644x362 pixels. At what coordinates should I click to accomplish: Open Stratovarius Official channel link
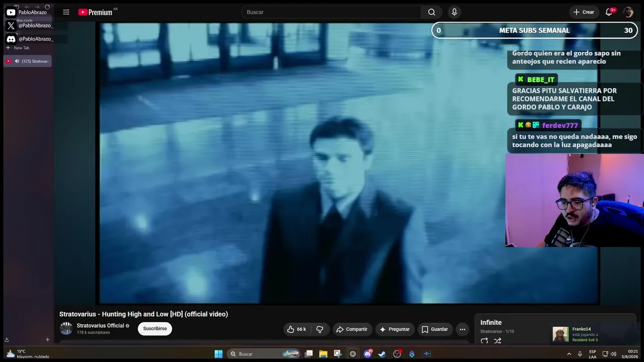[100, 326]
